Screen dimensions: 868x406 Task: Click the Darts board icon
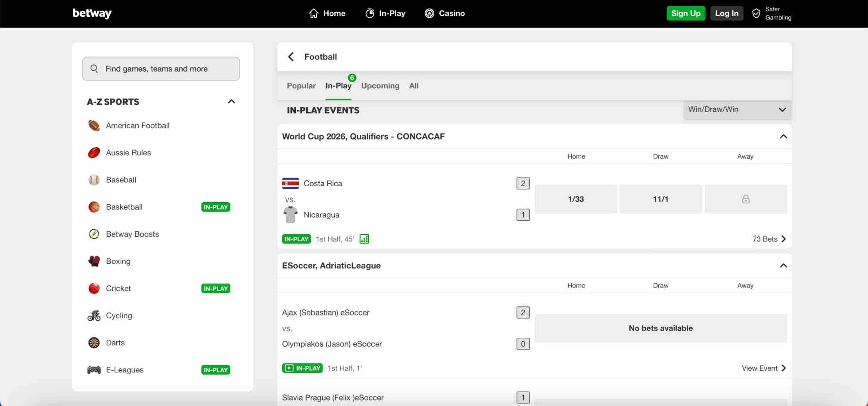(x=94, y=343)
